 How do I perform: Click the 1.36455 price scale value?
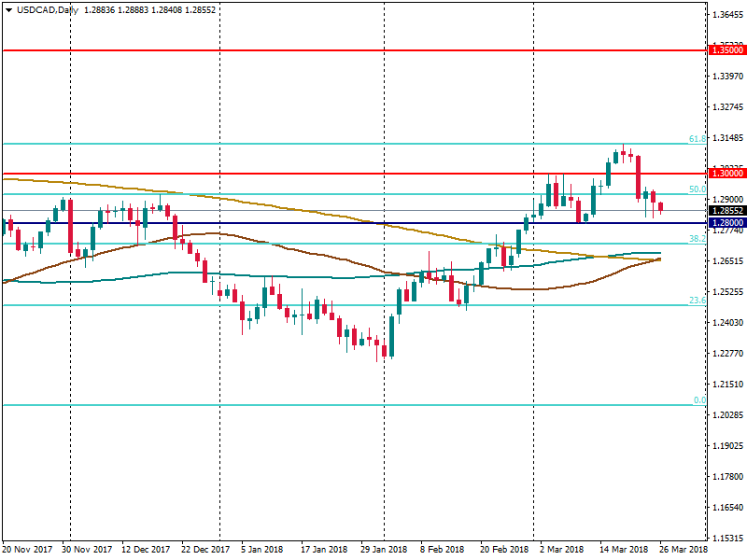click(727, 15)
